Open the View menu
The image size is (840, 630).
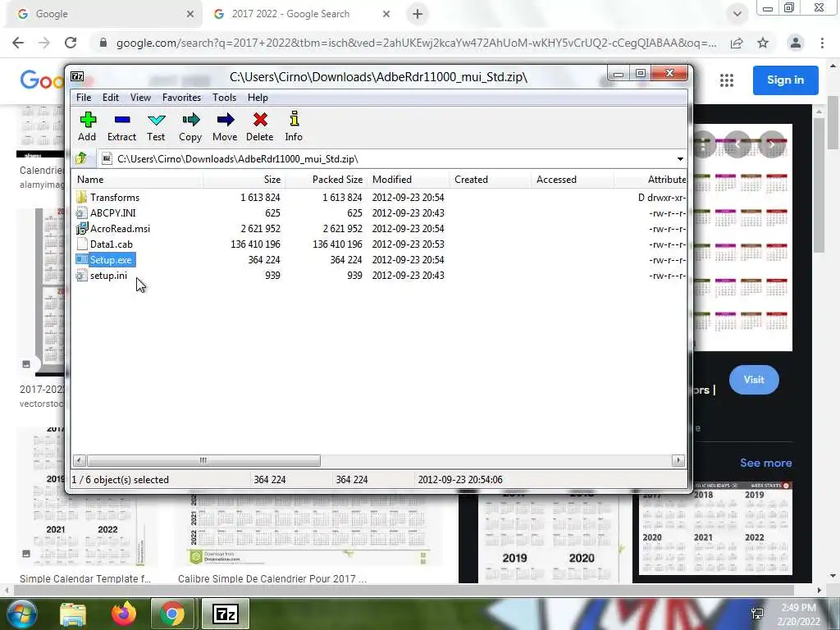140,98
